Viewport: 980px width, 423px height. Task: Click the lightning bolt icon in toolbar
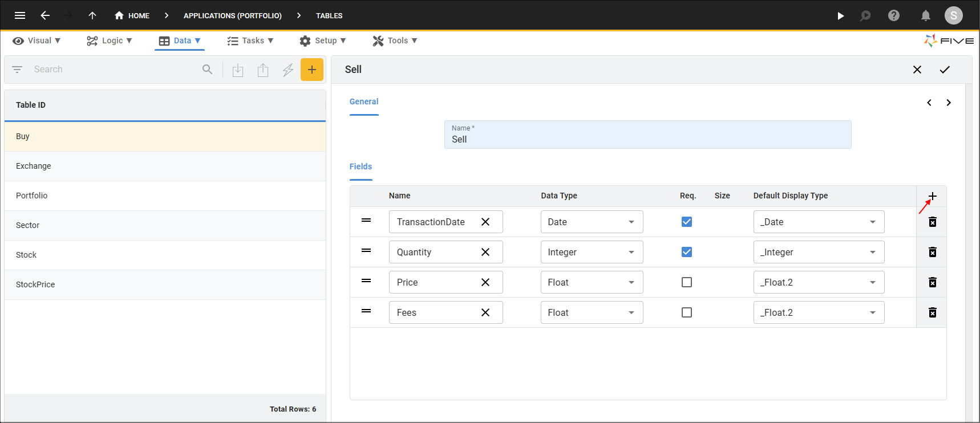pyautogui.click(x=288, y=70)
